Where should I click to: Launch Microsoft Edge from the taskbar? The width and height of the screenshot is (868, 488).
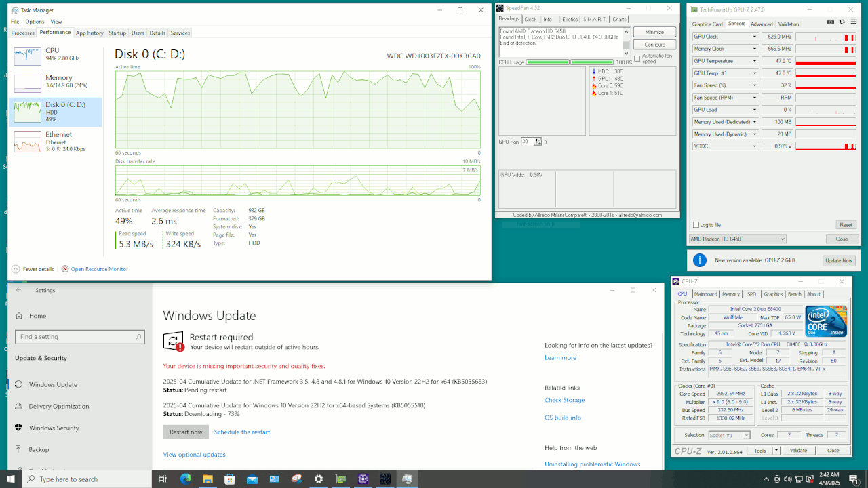(186, 479)
